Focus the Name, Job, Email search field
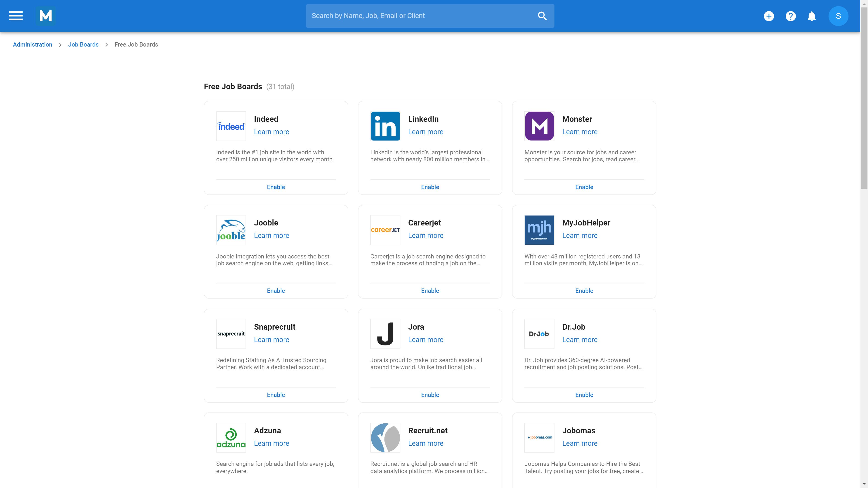Viewport: 868px width, 488px height. 421,16
